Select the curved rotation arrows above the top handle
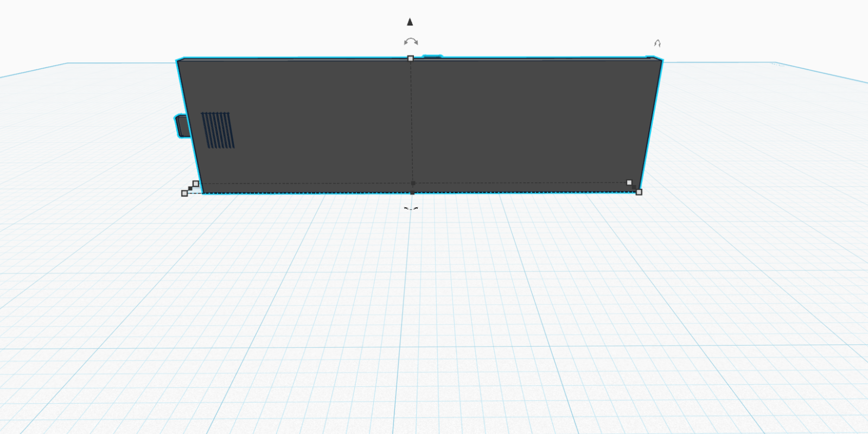This screenshot has height=434, width=868. tap(411, 42)
